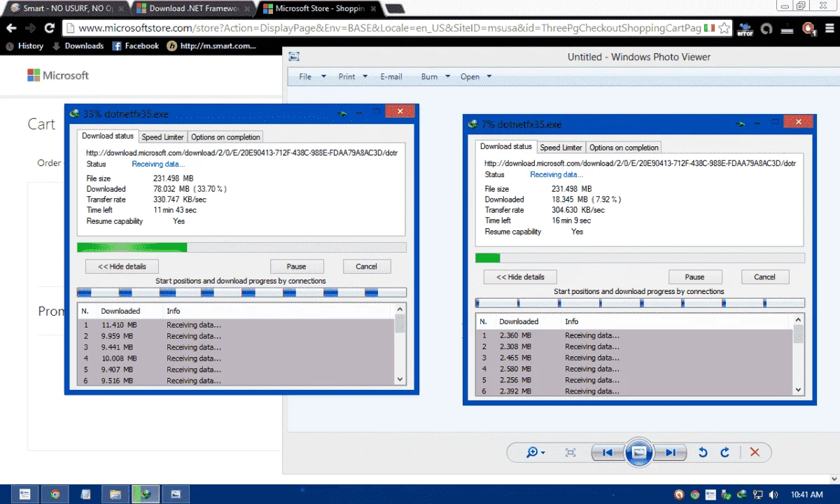Open the Downloads bookmark
840x504 pixels.
(x=78, y=46)
